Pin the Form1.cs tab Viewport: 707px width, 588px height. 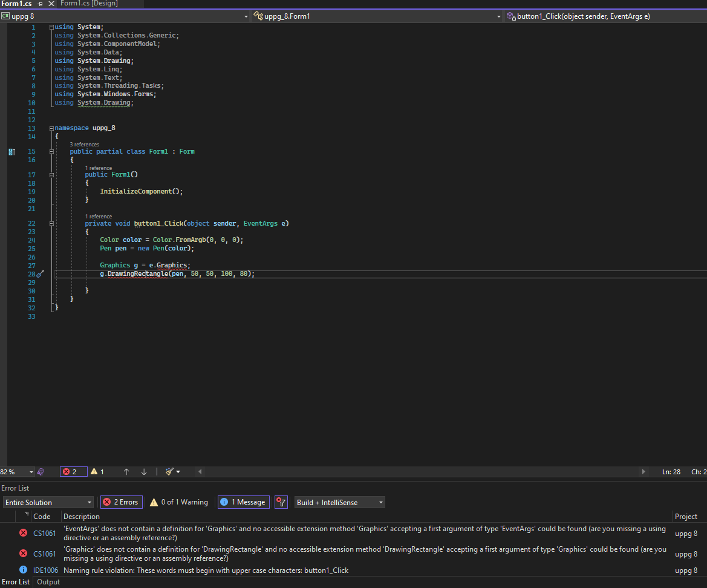40,4
